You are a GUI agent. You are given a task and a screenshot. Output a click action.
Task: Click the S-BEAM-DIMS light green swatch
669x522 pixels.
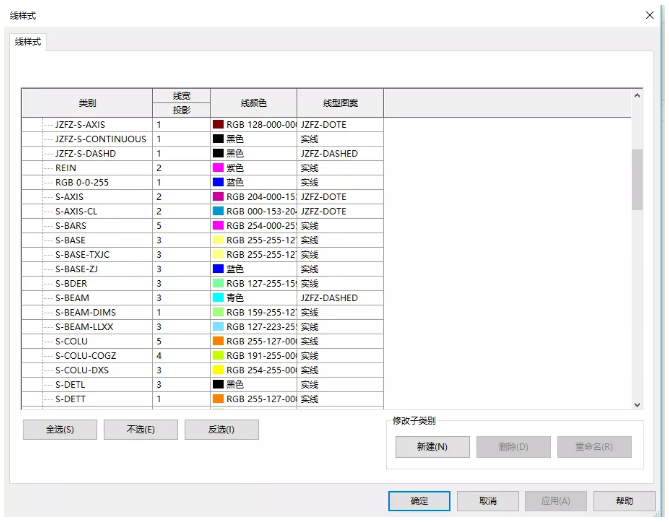pos(218,312)
